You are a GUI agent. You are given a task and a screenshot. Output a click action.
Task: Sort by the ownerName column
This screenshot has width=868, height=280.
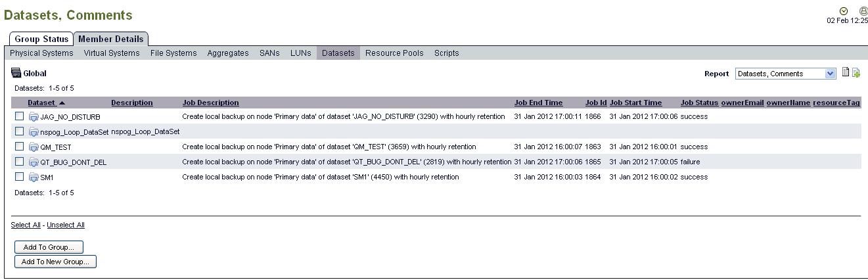pyautogui.click(x=788, y=103)
